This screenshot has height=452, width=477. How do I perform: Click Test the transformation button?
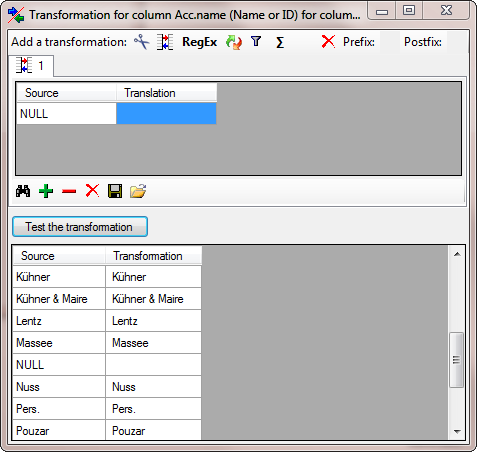pyautogui.click(x=80, y=227)
